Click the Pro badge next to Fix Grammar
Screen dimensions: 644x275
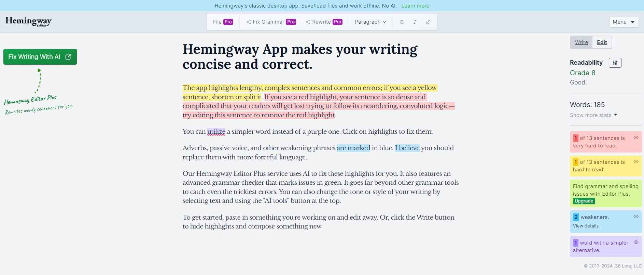click(x=291, y=22)
